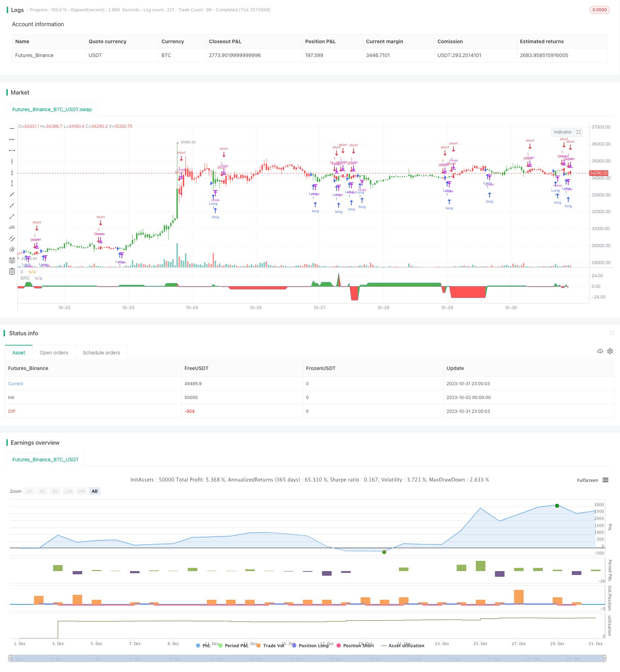Click the Estimated returns column header
Screen dimensions: 620x672
[542, 41]
